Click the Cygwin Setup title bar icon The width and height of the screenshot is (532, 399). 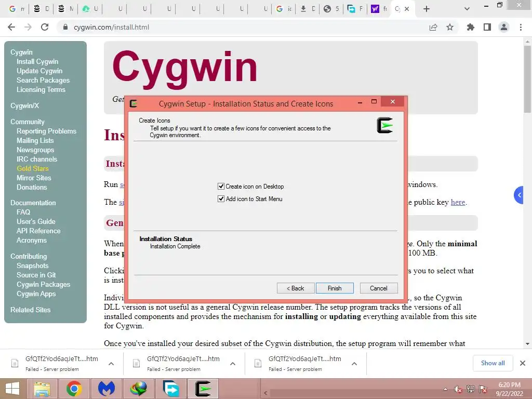coord(134,103)
